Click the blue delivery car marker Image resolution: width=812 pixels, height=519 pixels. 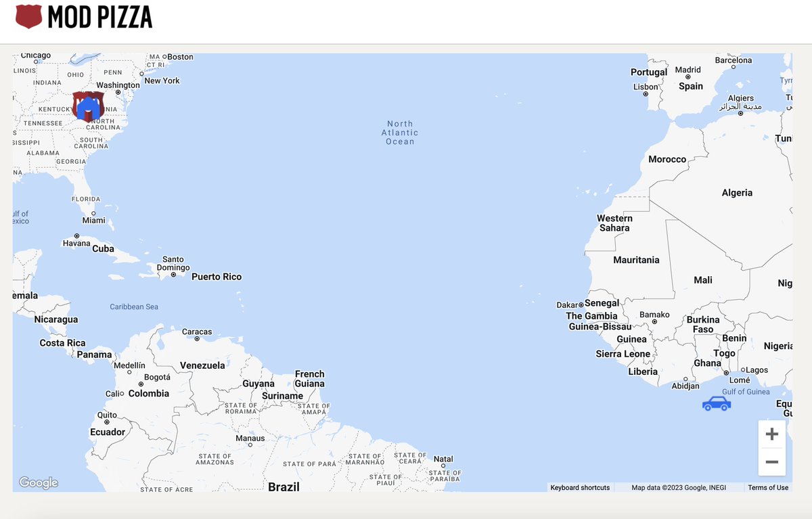717,404
